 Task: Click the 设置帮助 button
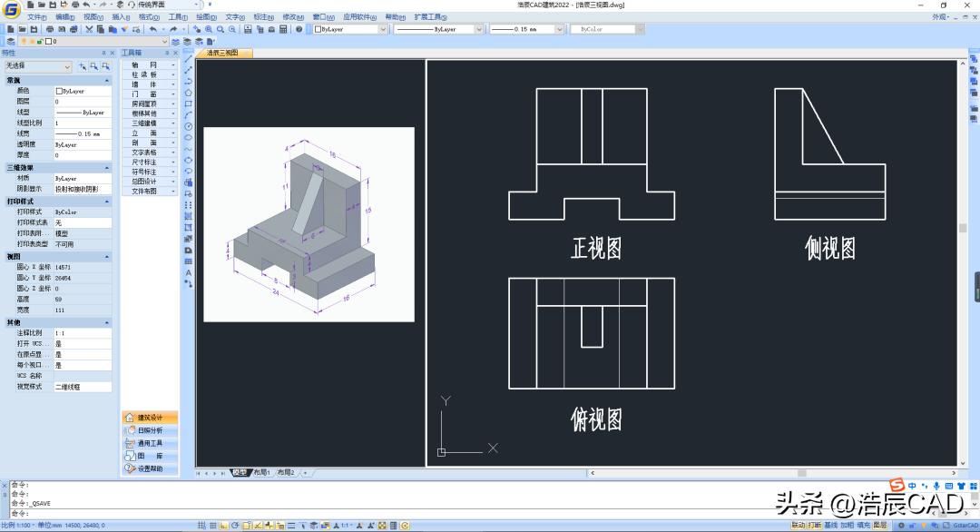149,468
